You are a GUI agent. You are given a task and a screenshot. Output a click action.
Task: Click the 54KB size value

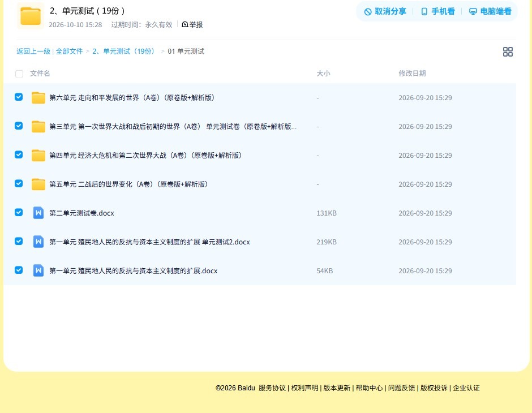pyautogui.click(x=324, y=270)
